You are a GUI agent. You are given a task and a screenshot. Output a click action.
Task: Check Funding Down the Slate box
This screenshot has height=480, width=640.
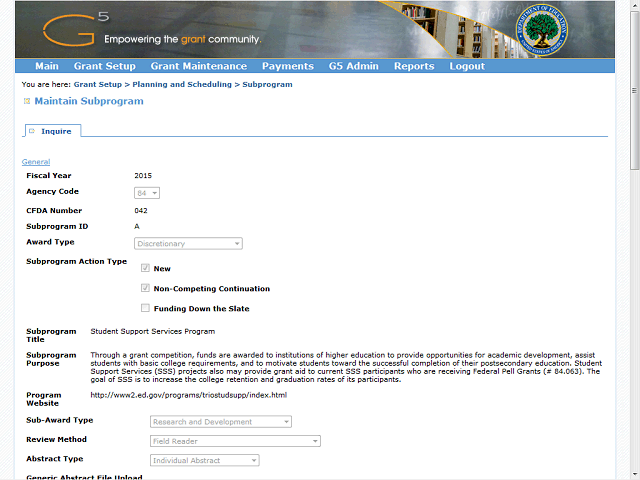click(145, 308)
